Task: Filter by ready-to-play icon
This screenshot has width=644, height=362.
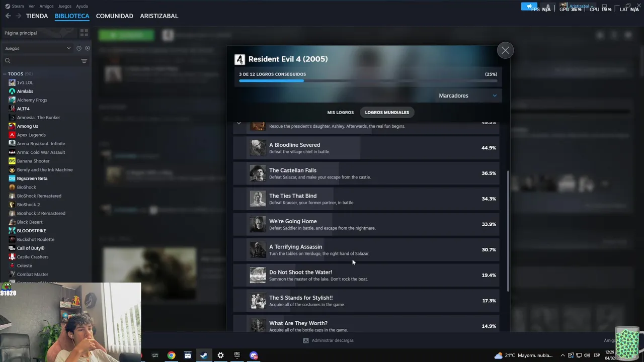Action: pyautogui.click(x=88, y=48)
